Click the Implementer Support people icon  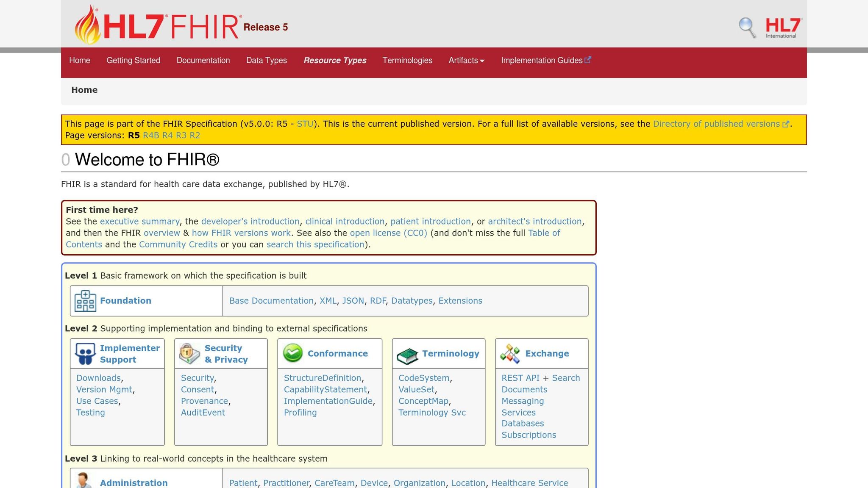85,353
